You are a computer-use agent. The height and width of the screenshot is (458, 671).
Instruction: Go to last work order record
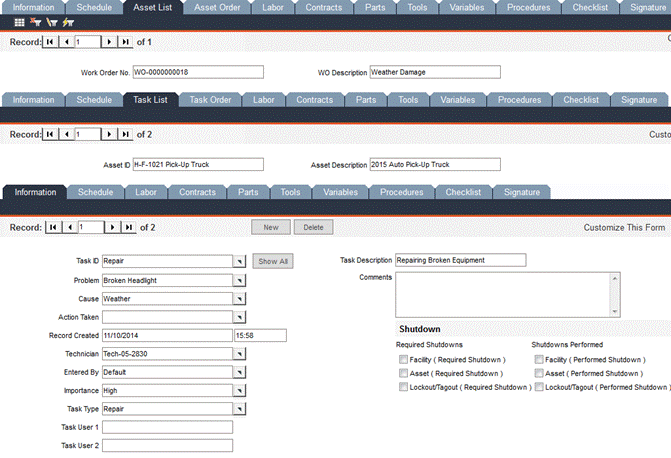[125, 42]
